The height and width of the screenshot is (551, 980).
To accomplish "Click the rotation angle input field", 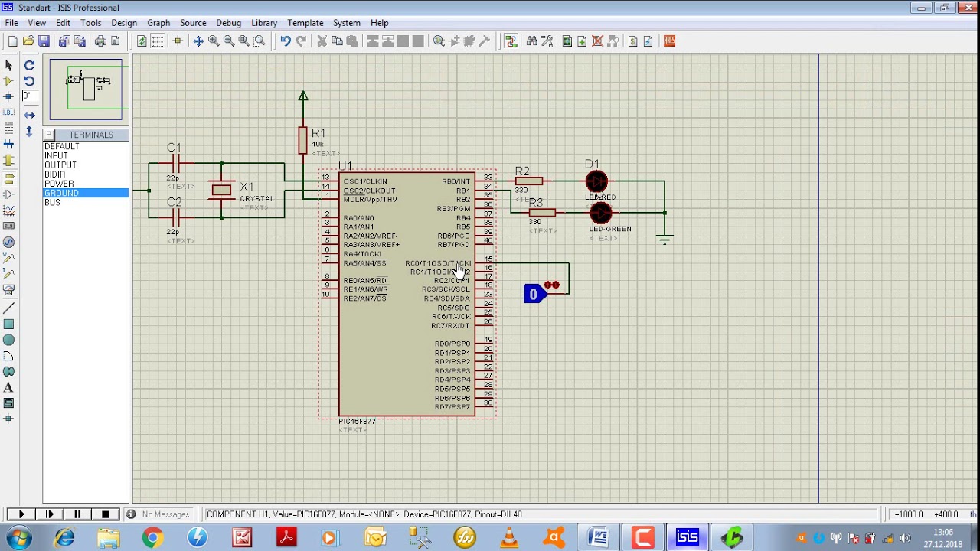I will (30, 96).
